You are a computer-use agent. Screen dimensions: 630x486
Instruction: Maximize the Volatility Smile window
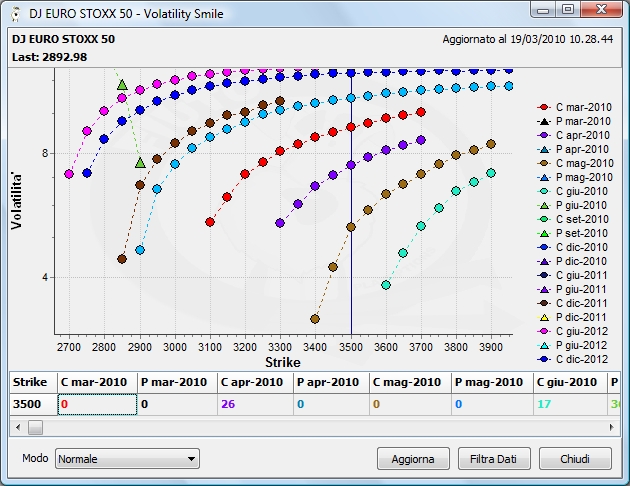click(568, 10)
